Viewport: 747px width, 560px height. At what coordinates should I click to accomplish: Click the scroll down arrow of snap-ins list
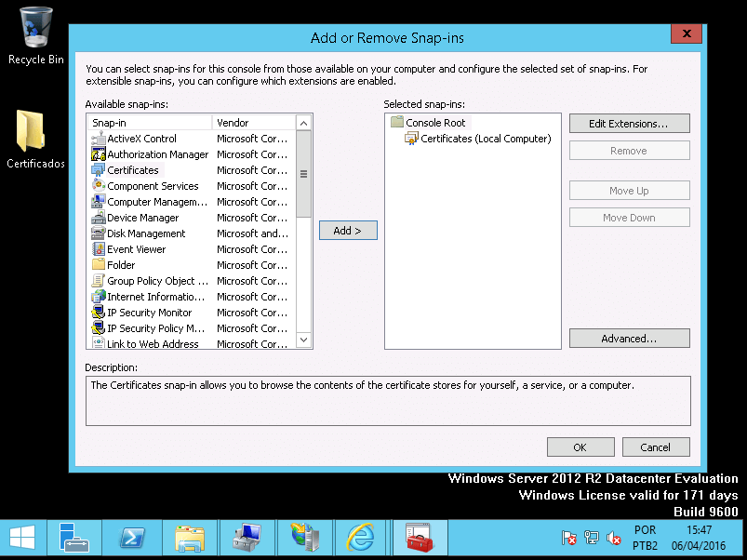(304, 340)
